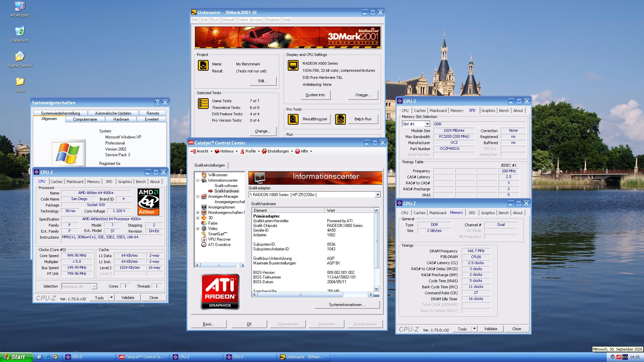Image resolution: width=644 pixels, height=362 pixels.
Task: Launch Internet Explorer from quick launch
Action: click(48, 357)
